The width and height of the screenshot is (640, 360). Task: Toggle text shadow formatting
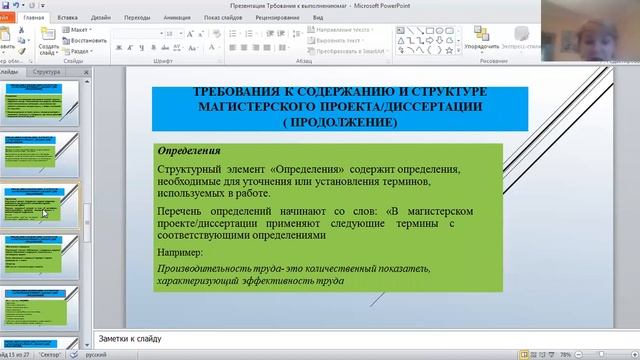tap(153, 48)
